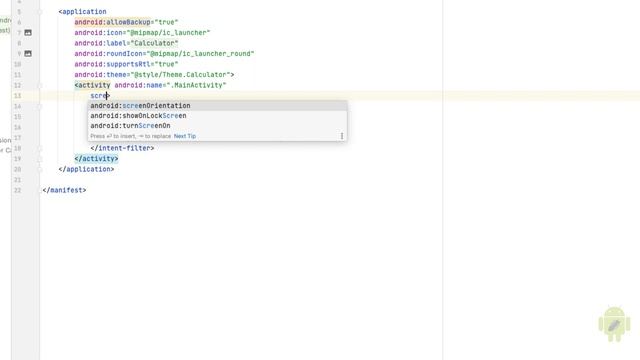
Task: Click the </manifest> closing tag
Action: coord(64,190)
